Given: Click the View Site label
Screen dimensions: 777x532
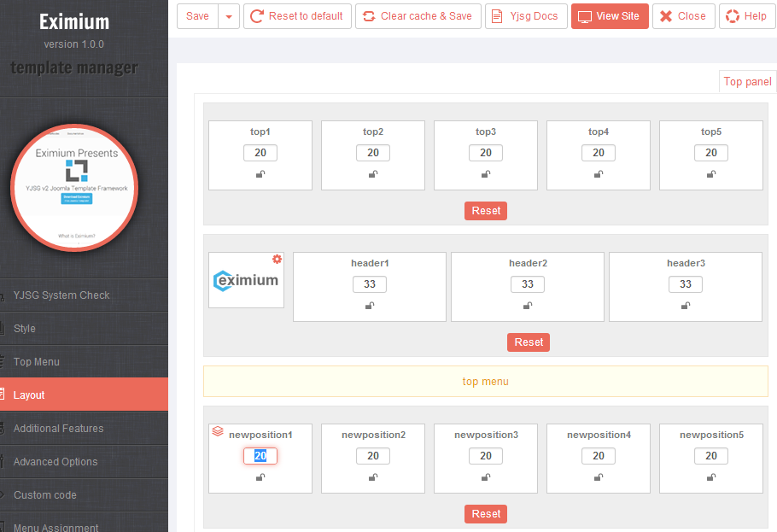Looking at the screenshot, I should pyautogui.click(x=617, y=16).
